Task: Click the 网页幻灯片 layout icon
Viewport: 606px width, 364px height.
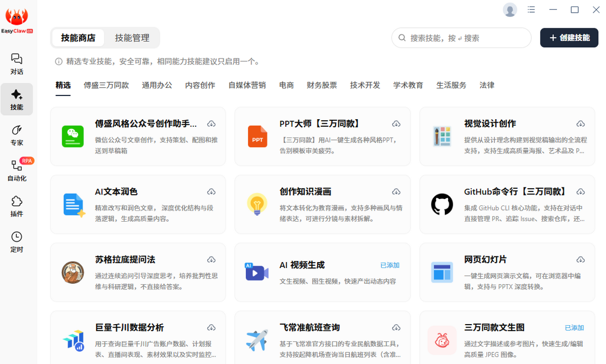Action: (x=442, y=272)
